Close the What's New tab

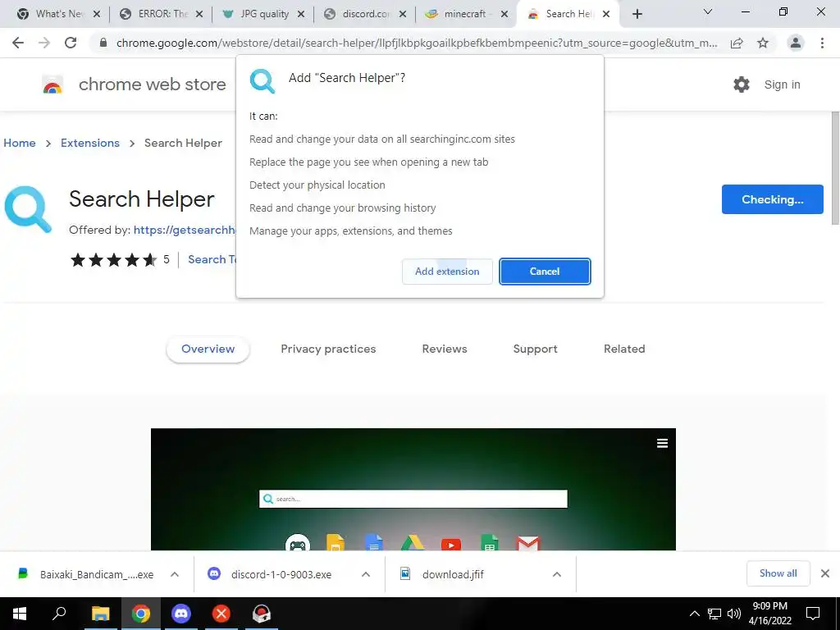click(x=97, y=14)
